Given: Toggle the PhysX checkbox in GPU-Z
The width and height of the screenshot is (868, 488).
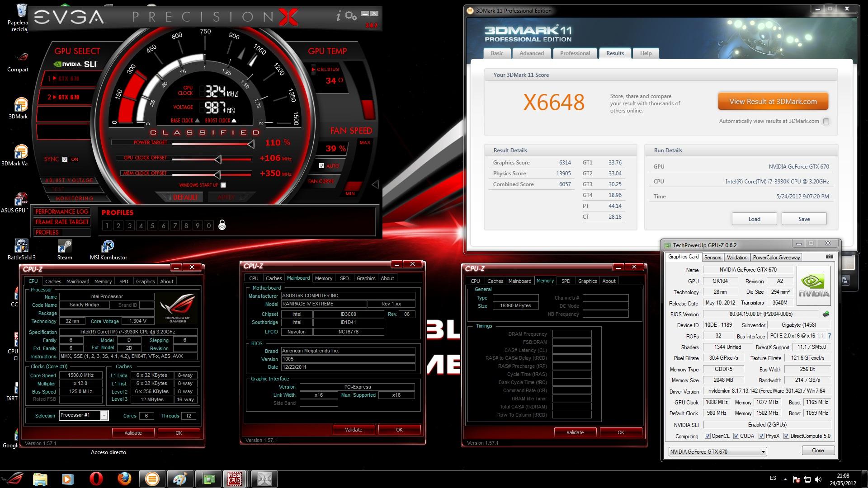Looking at the screenshot, I should (761, 436).
